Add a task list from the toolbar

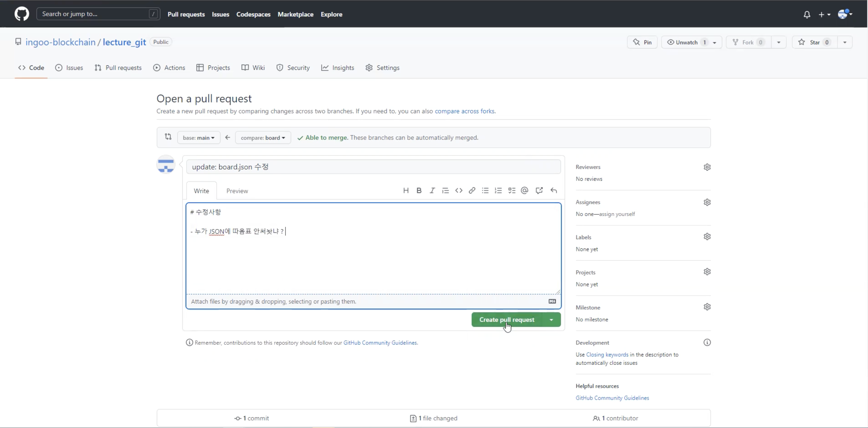(512, 191)
